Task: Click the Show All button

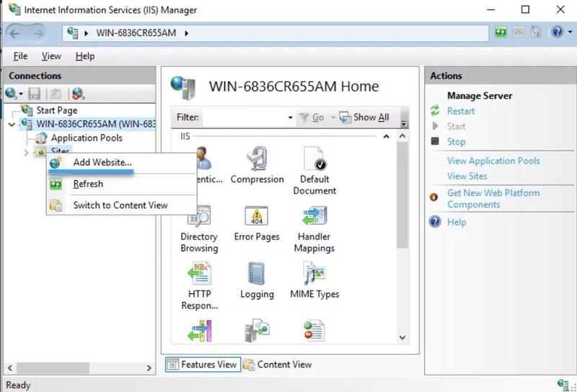Action: tap(364, 117)
